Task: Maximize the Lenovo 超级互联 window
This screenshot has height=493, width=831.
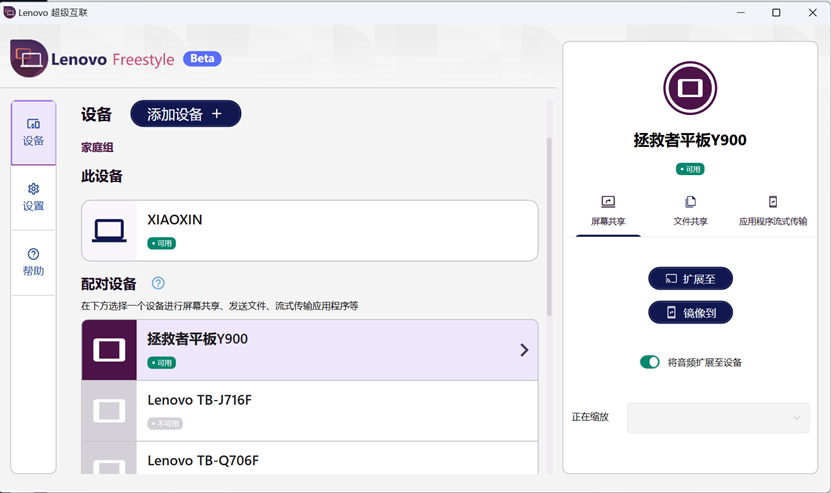Action: click(776, 12)
